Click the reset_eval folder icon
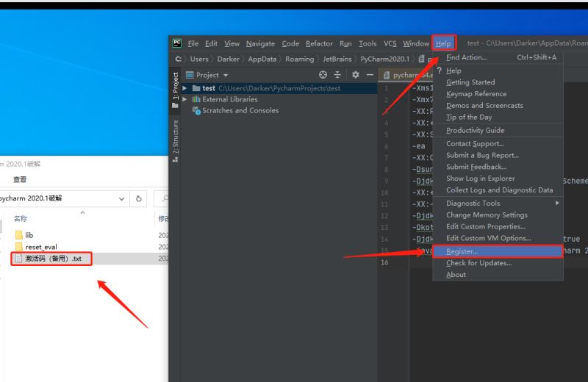Screen dimensions: 588x382 [x=19, y=247]
